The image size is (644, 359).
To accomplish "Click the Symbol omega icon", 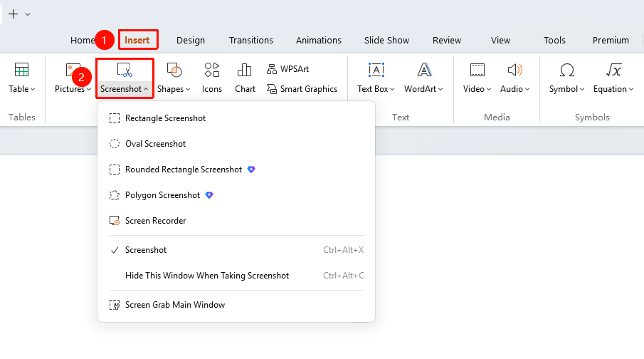I will click(x=566, y=70).
